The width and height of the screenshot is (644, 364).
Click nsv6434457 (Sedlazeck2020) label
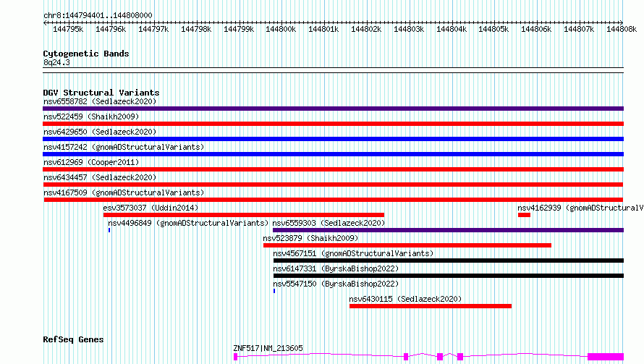100,177
